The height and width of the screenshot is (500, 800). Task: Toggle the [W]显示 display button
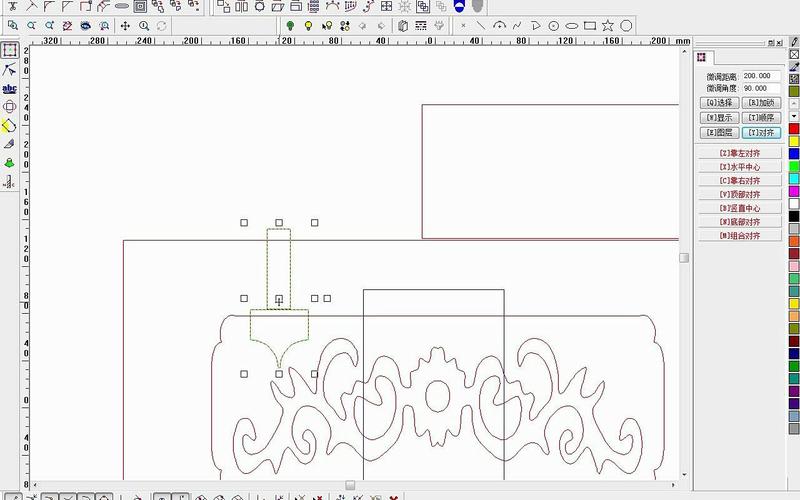(x=719, y=118)
